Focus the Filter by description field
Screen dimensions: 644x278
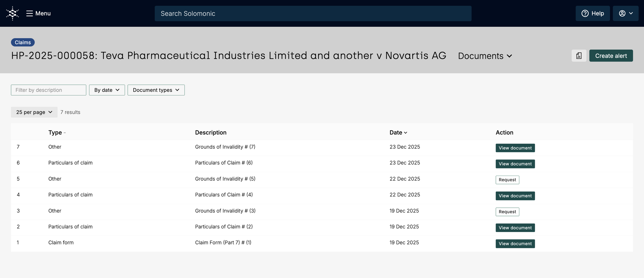tap(48, 90)
